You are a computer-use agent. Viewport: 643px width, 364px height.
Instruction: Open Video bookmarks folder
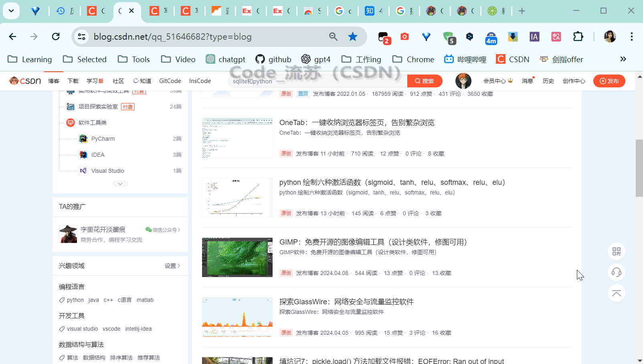point(178,59)
